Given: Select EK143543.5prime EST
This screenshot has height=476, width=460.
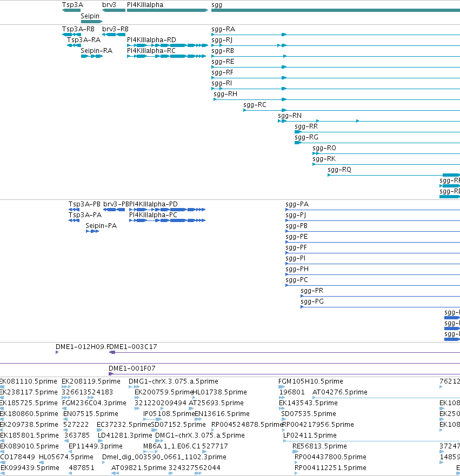Looking at the screenshot, I should point(282,408).
